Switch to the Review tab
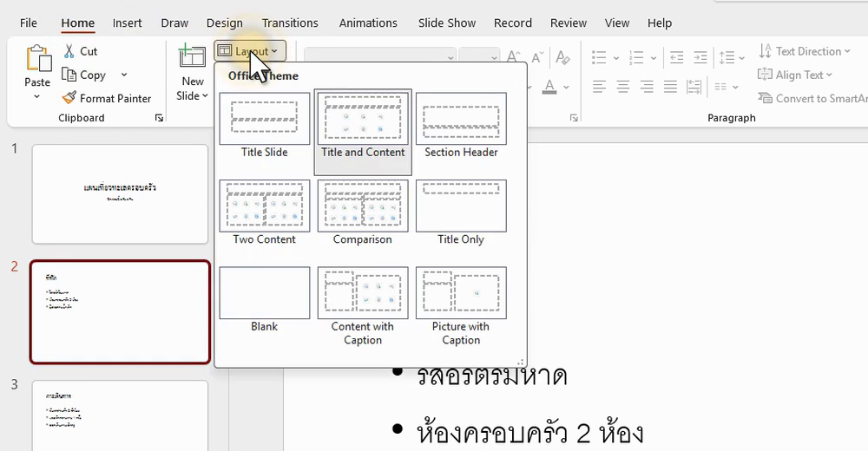 tap(568, 23)
